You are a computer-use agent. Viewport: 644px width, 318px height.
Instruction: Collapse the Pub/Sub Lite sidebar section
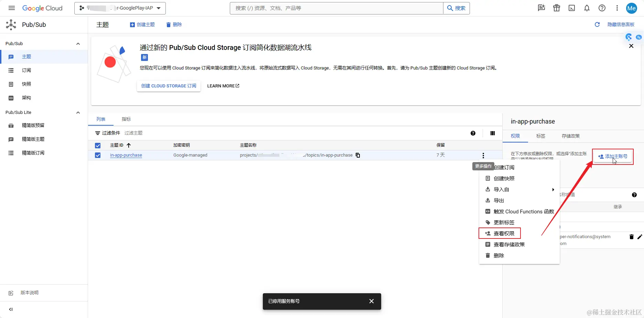[78, 113]
